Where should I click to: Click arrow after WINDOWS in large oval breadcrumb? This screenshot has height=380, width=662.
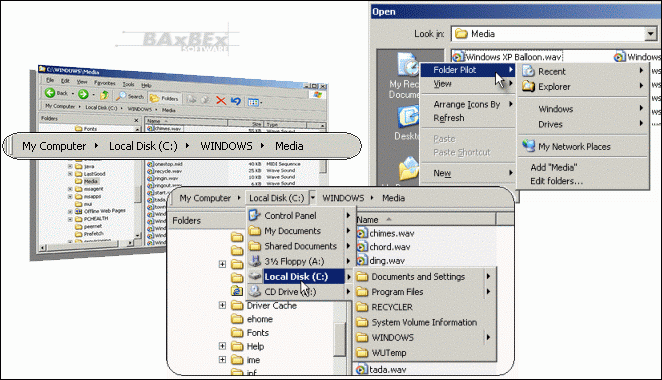(263, 146)
